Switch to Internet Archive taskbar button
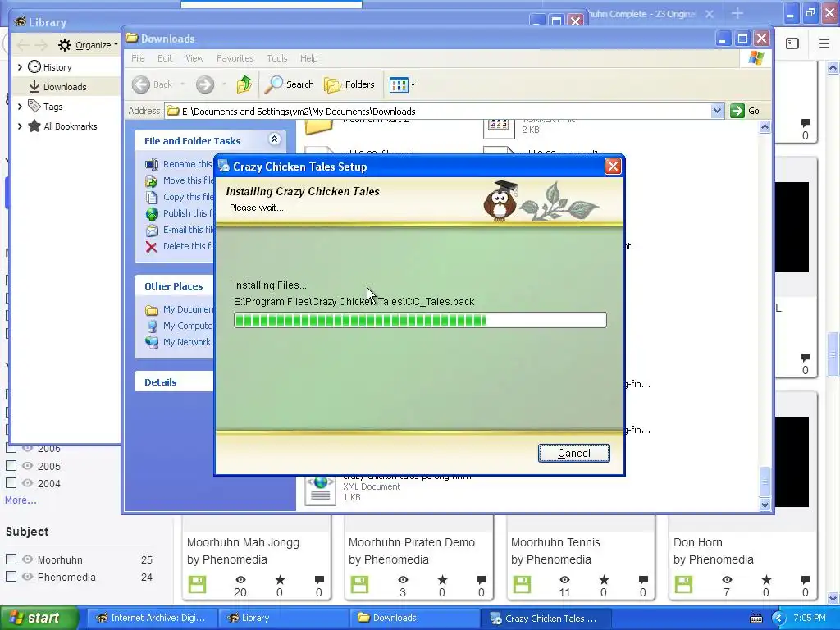This screenshot has width=840, height=630. click(152, 618)
